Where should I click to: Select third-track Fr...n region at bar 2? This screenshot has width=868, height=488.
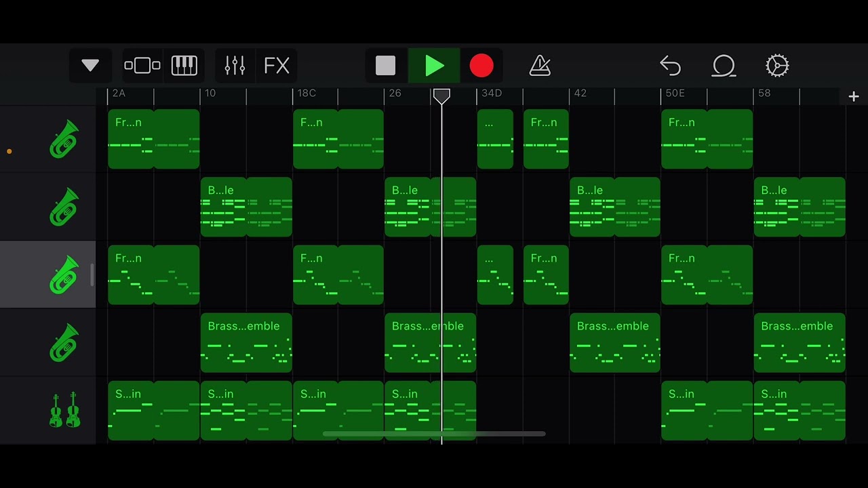[154, 274]
